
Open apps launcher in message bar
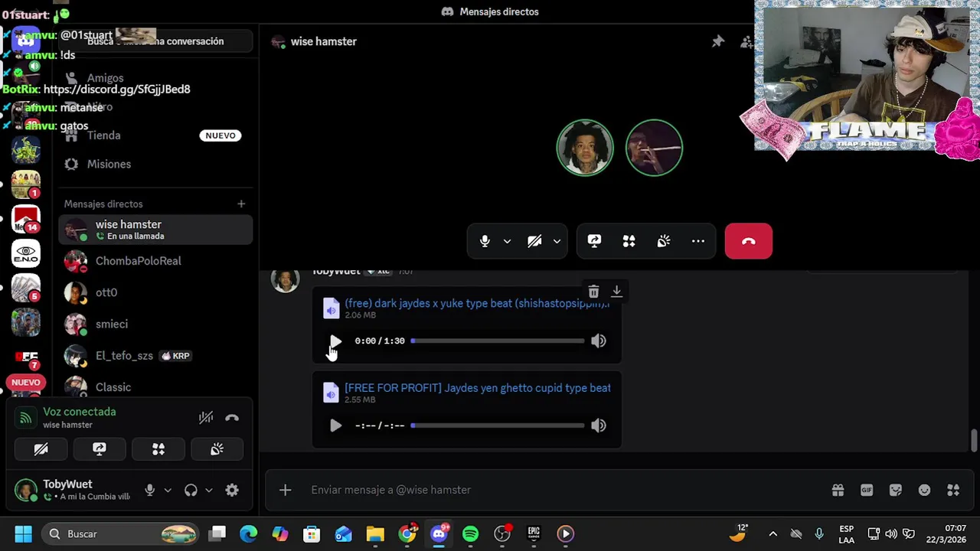coord(953,490)
